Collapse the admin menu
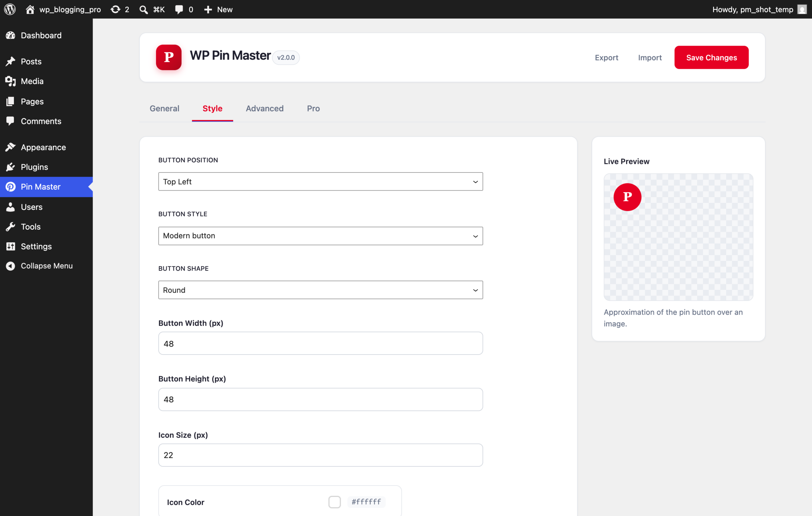The height and width of the screenshot is (516, 812). (46, 266)
